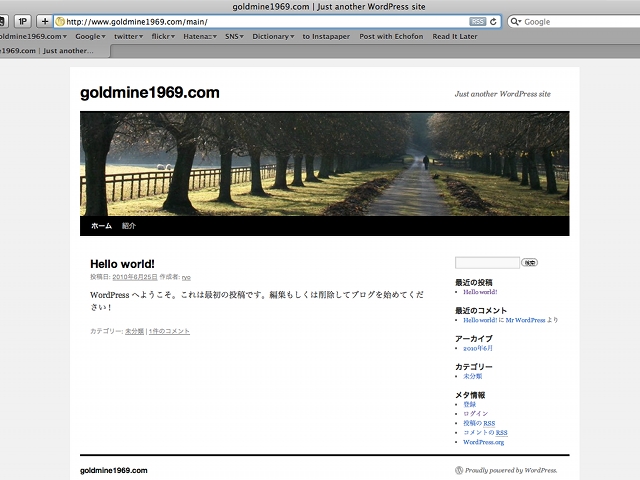
Task: Click the メタ情報 sidebar heading
Action: click(470, 395)
